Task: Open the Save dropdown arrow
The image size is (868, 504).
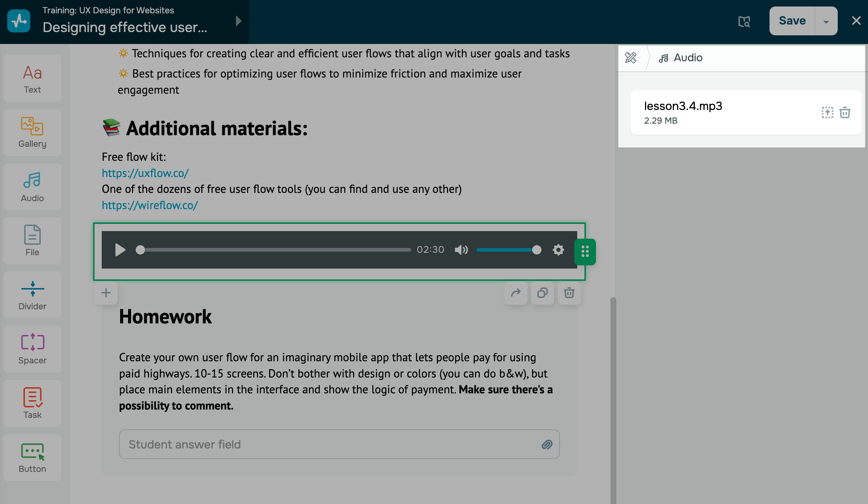Action: [826, 21]
